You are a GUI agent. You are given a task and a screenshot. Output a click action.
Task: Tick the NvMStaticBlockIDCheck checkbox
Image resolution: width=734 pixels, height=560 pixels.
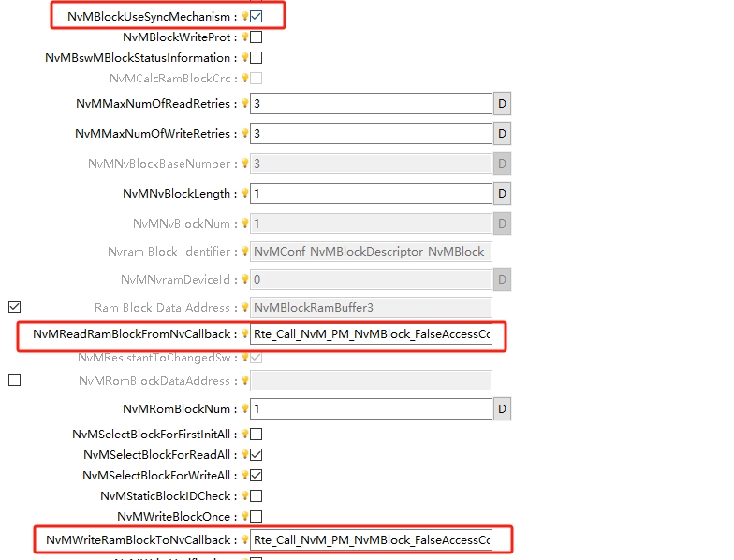point(257,495)
